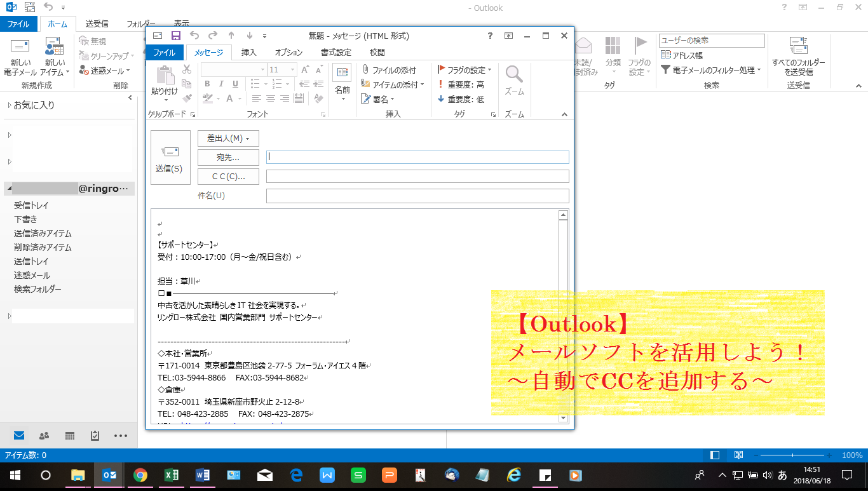868x491 pixels.
Task: Save the message with floppy disk icon
Action: [x=175, y=36]
